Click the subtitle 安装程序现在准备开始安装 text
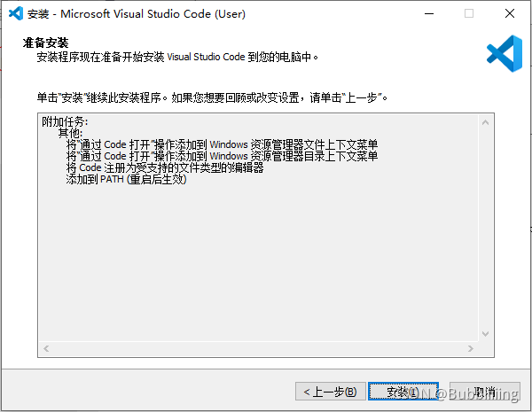Screen dimensions: 532x412 (x=177, y=57)
